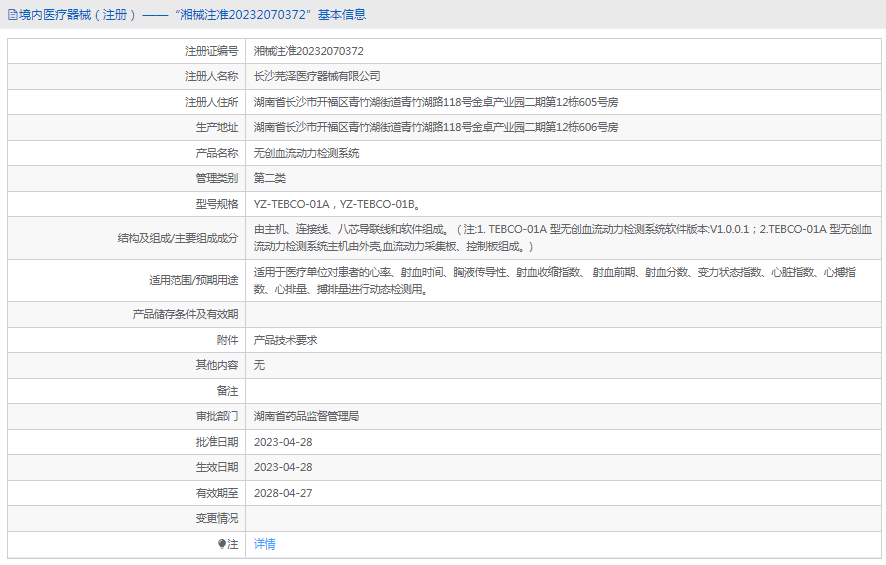Click the 有效期至 label
The height and width of the screenshot is (565, 886).
click(217, 493)
